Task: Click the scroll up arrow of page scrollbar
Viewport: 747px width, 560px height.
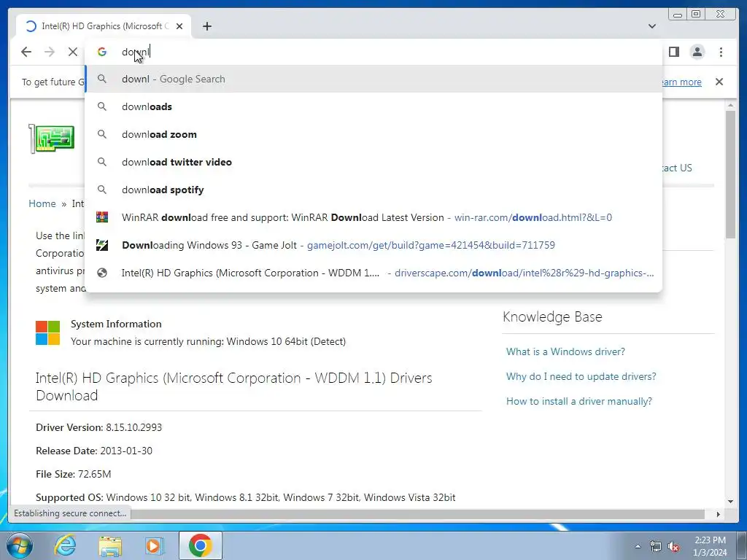Action: pyautogui.click(x=731, y=105)
